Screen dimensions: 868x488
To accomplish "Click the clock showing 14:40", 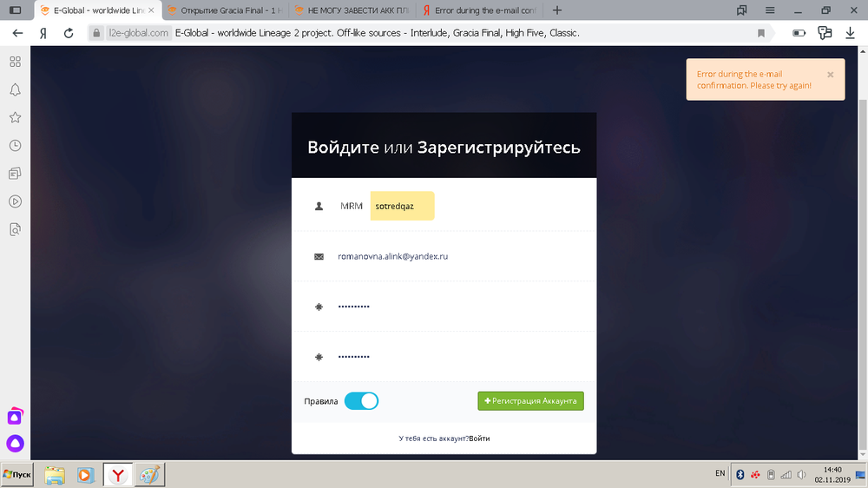I will pos(832,470).
